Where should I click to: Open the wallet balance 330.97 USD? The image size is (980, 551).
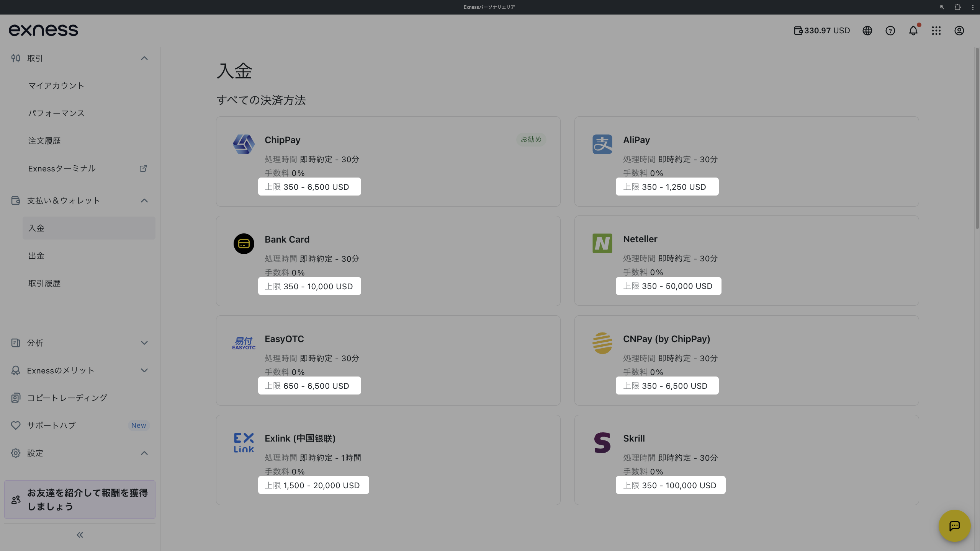pos(822,31)
